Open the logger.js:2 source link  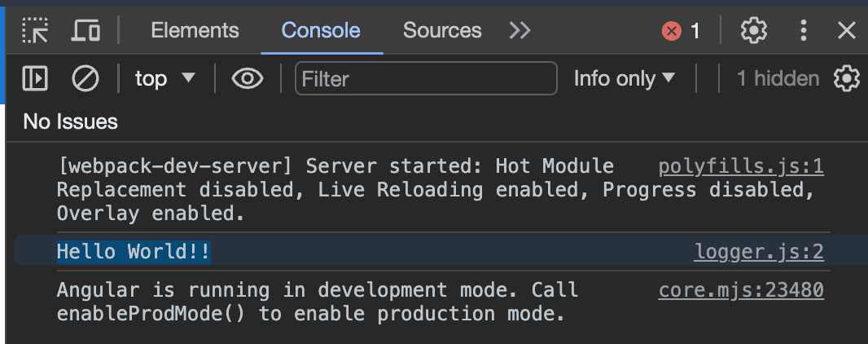(x=759, y=252)
